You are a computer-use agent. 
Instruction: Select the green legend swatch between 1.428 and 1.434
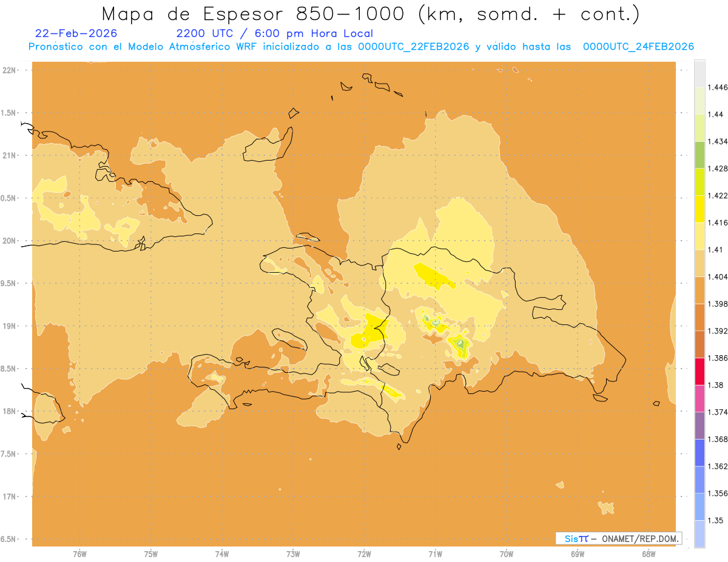(x=699, y=155)
